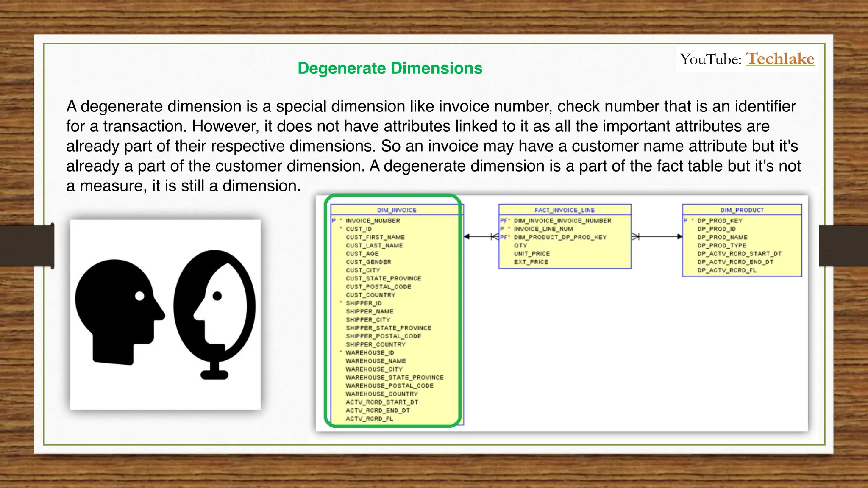Select the CUST_STATE_PROVINCE field
The width and height of the screenshot is (868, 488).
click(x=383, y=279)
